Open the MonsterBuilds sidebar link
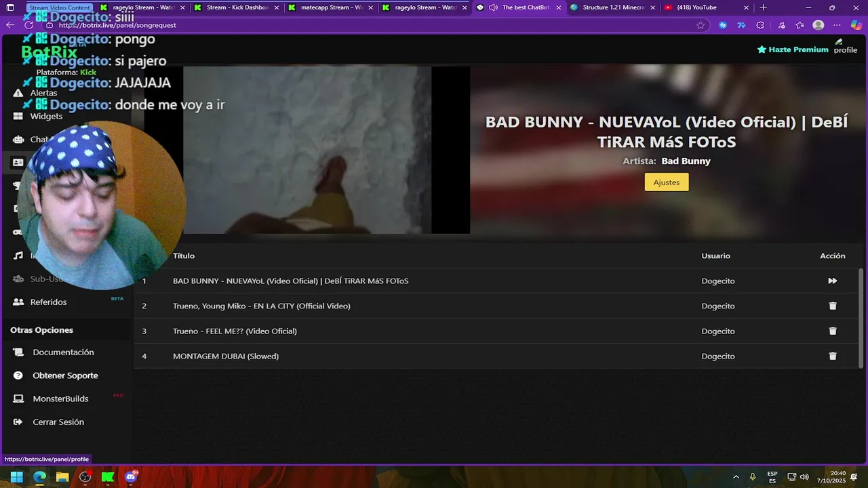868x488 pixels. coord(60,399)
